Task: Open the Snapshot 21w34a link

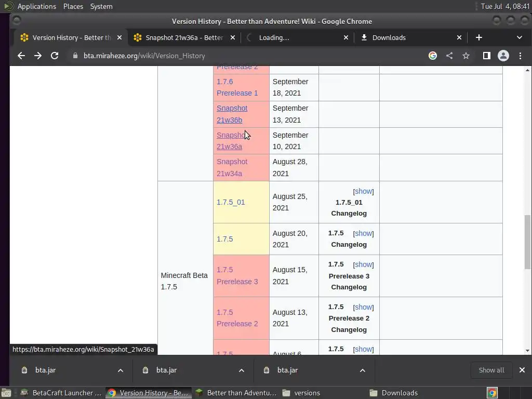Action: pyautogui.click(x=232, y=168)
